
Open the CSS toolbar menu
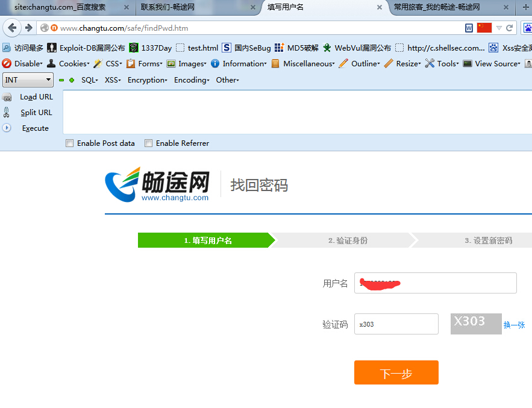(108, 63)
